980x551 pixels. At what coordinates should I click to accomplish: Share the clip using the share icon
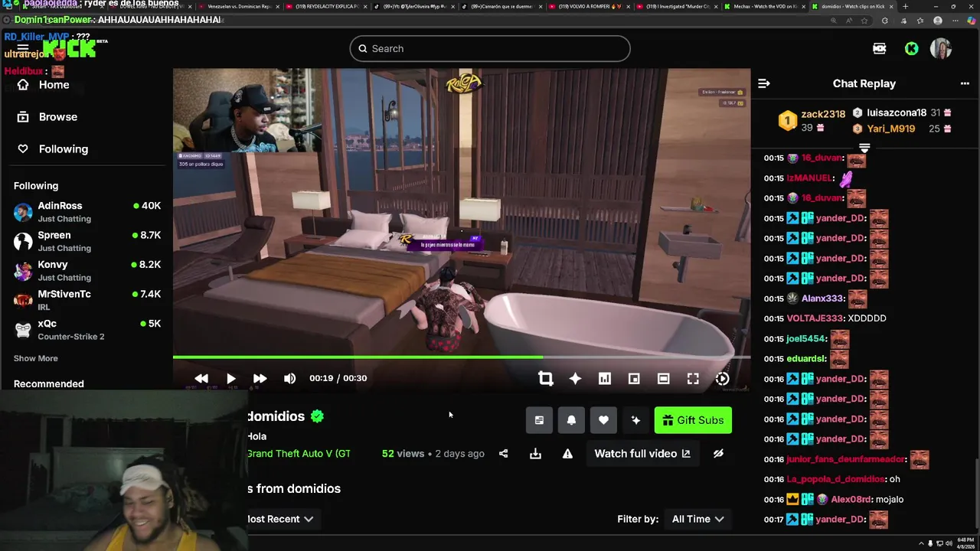click(503, 454)
